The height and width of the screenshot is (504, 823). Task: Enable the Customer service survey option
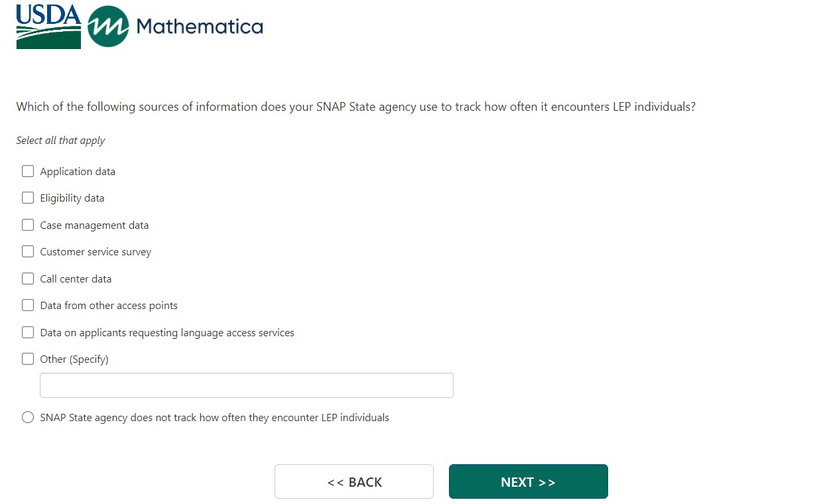pos(28,251)
